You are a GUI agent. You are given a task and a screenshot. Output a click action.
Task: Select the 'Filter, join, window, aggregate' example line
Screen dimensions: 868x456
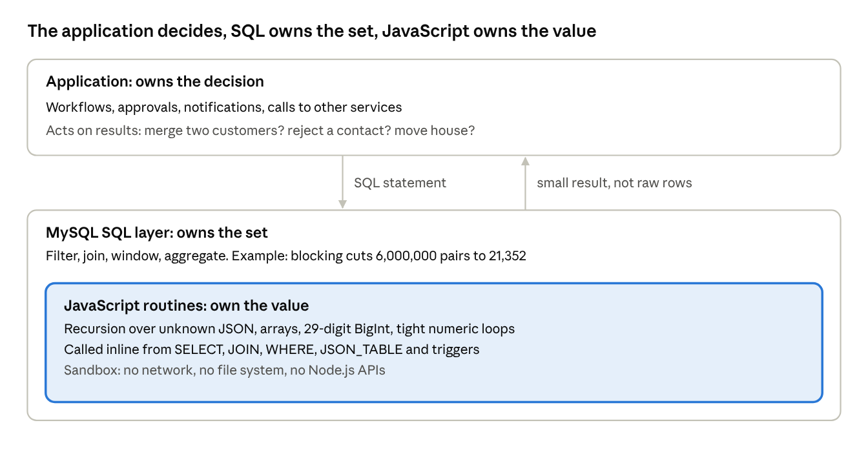pos(286,256)
